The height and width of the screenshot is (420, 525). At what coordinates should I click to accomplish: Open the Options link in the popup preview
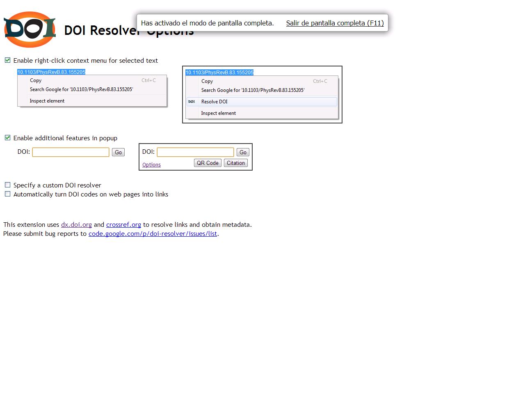click(151, 165)
